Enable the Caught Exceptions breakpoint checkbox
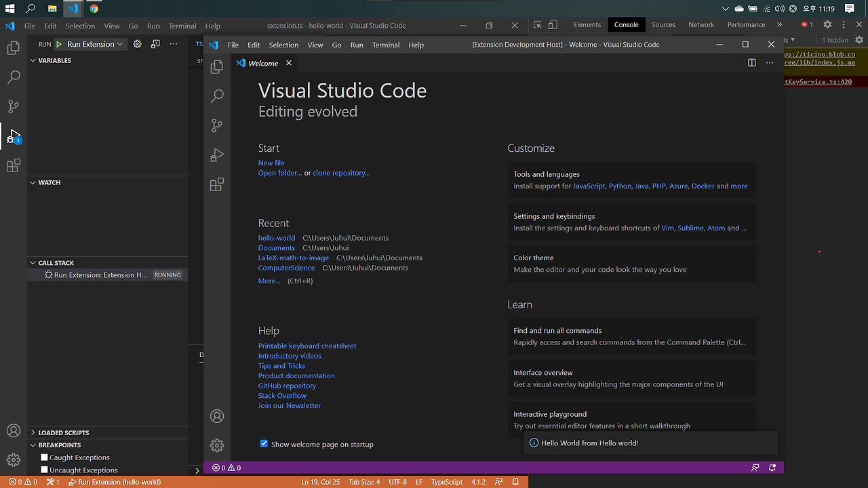 pos(45,457)
